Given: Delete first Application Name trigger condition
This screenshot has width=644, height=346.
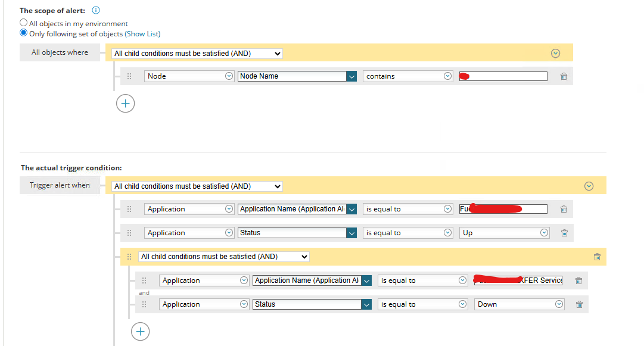Looking at the screenshot, I should click(x=564, y=209).
